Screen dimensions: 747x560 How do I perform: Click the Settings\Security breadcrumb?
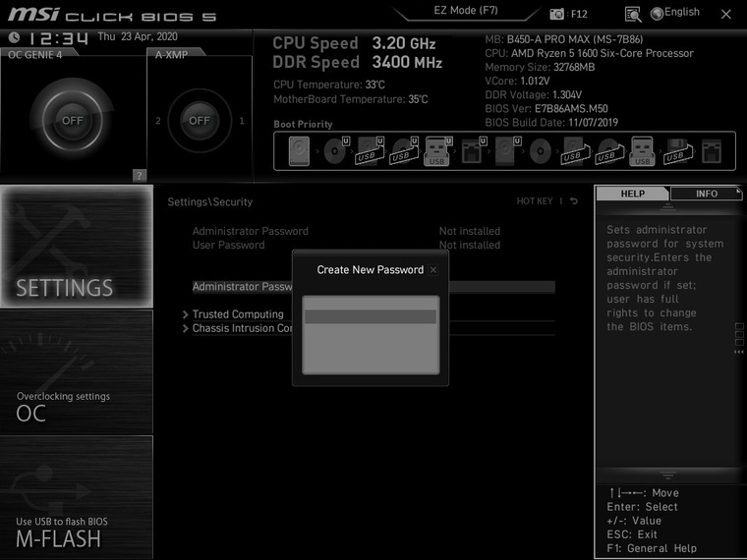pos(209,202)
